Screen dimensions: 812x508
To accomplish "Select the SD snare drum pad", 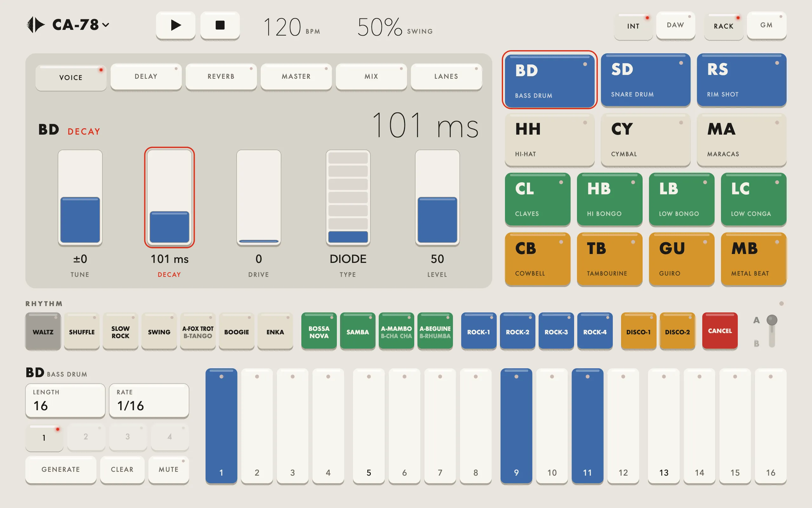I will (645, 80).
